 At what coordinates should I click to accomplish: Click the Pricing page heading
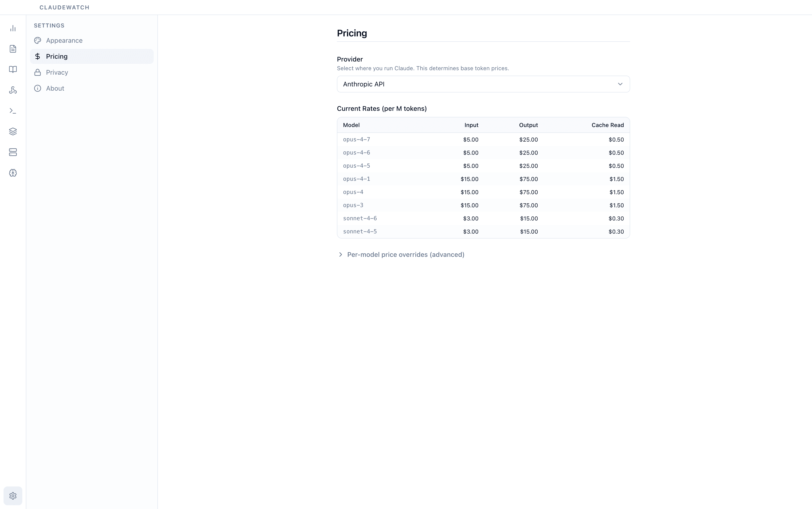(352, 33)
